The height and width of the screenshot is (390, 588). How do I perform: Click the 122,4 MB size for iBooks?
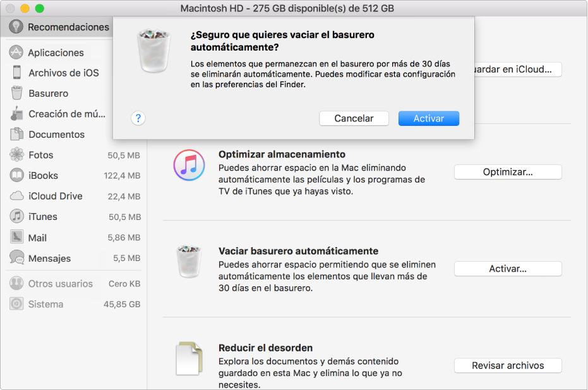(x=122, y=176)
